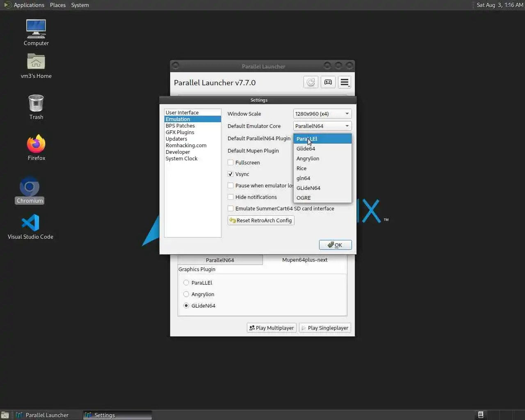Select Emulation settings category
This screenshot has width=525, height=420.
pyautogui.click(x=192, y=119)
